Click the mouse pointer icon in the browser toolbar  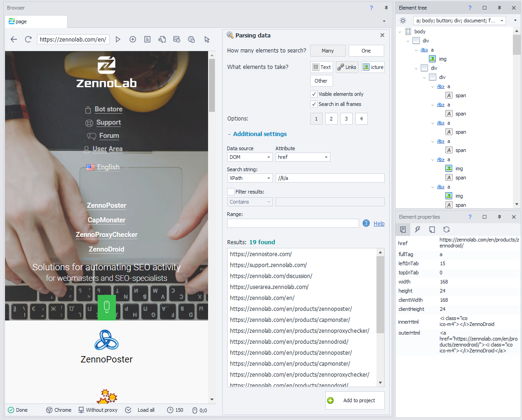point(207,39)
